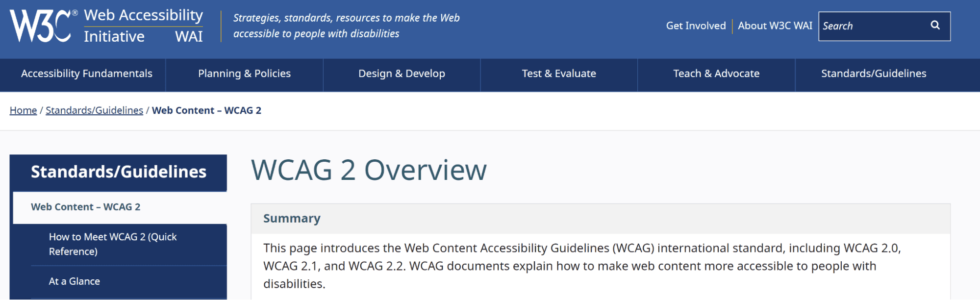
Task: Select Planning & Policies in navigation bar
Action: [x=244, y=74]
